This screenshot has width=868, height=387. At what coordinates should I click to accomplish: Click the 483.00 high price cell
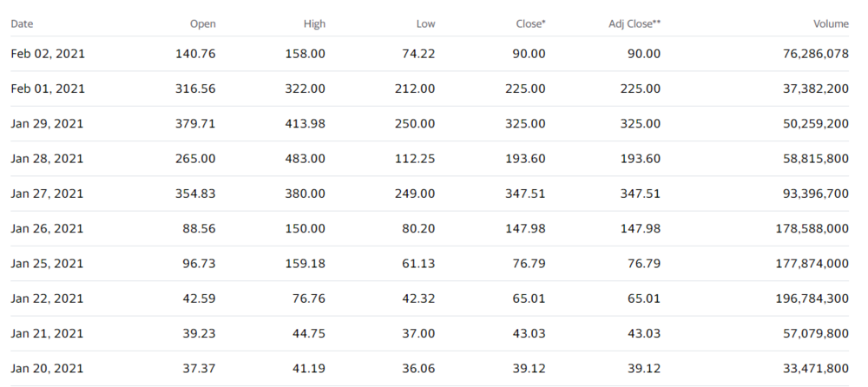306,159
